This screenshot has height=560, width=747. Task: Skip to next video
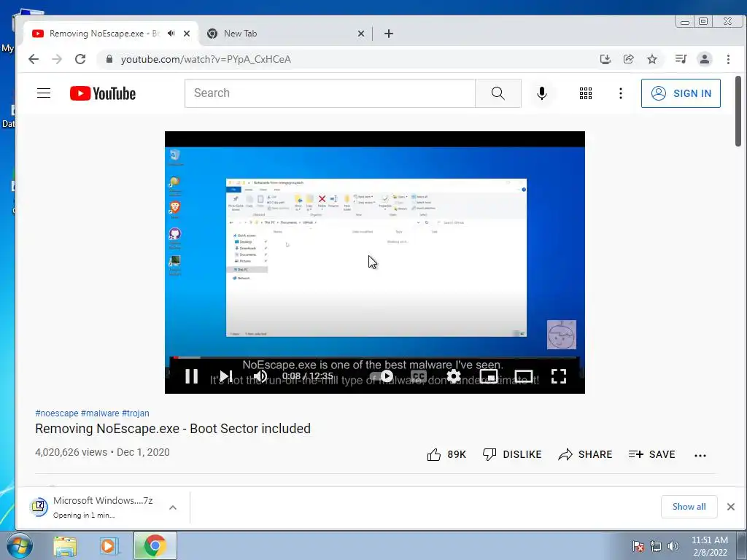(x=226, y=376)
